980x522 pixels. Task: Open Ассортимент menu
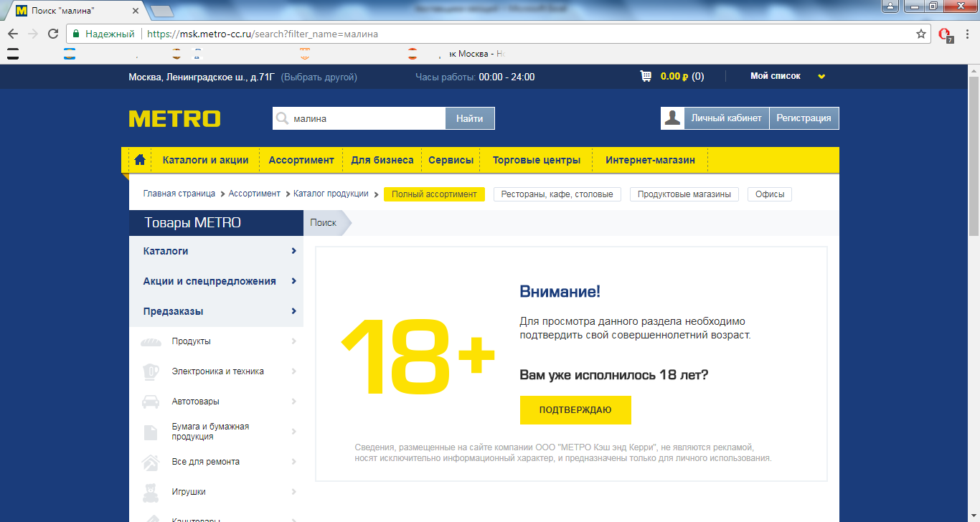point(301,160)
